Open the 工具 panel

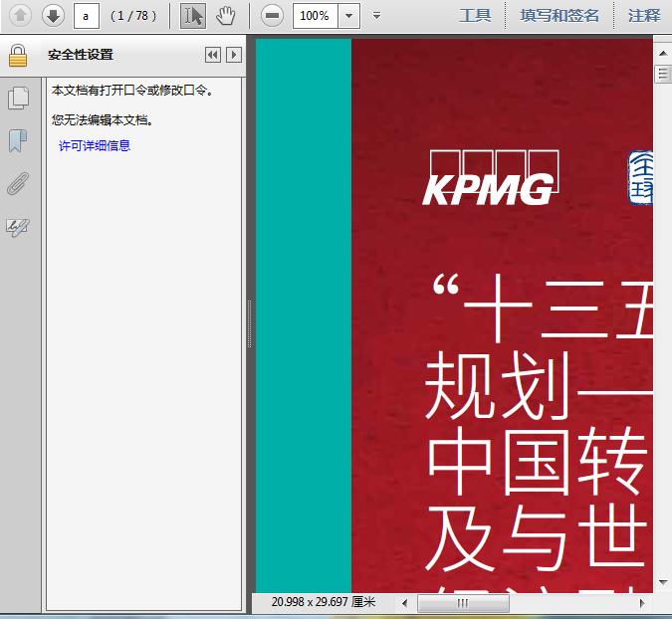475,16
